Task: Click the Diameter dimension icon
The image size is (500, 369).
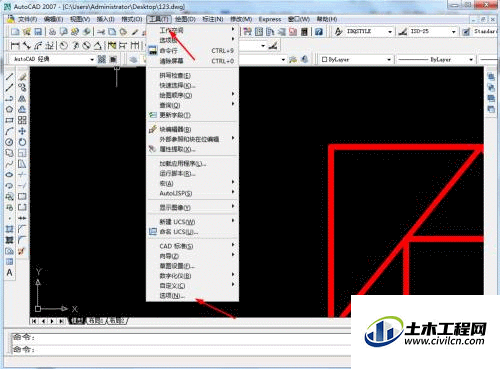Action: click(x=87, y=45)
